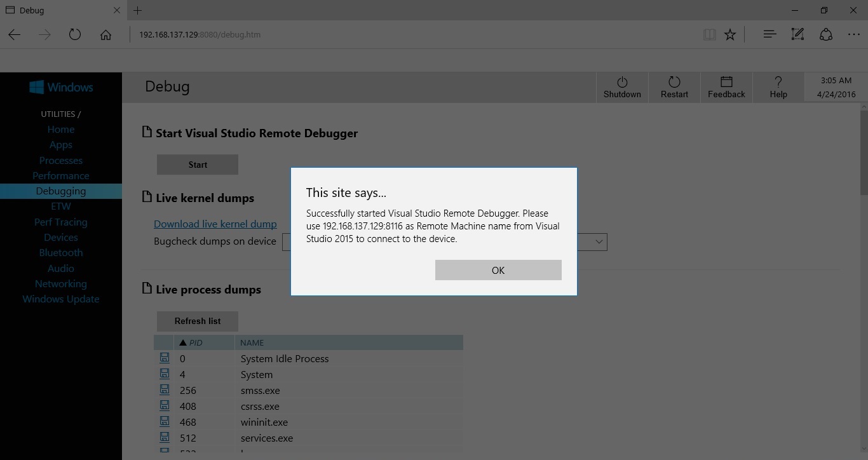Open browser home page
Viewport: 868px width, 460px height.
(105, 35)
